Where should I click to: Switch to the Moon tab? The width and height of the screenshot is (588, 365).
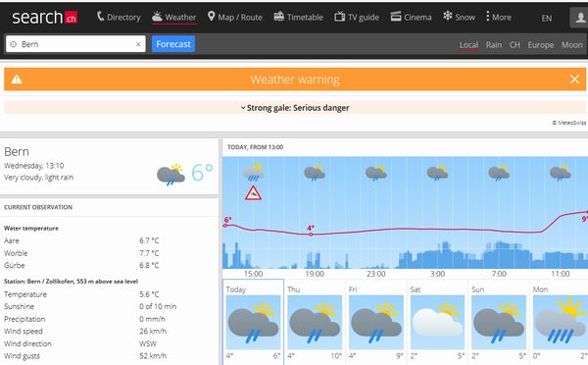(572, 45)
